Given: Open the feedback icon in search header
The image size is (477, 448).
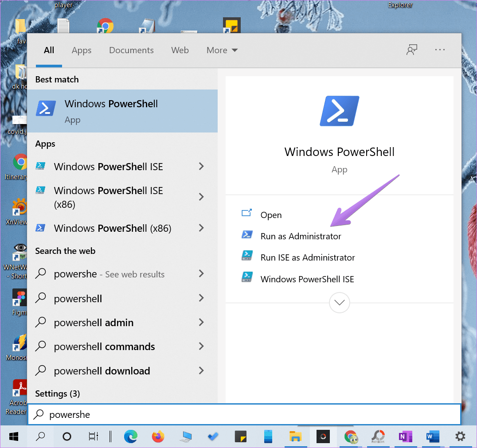Looking at the screenshot, I should click(411, 50).
